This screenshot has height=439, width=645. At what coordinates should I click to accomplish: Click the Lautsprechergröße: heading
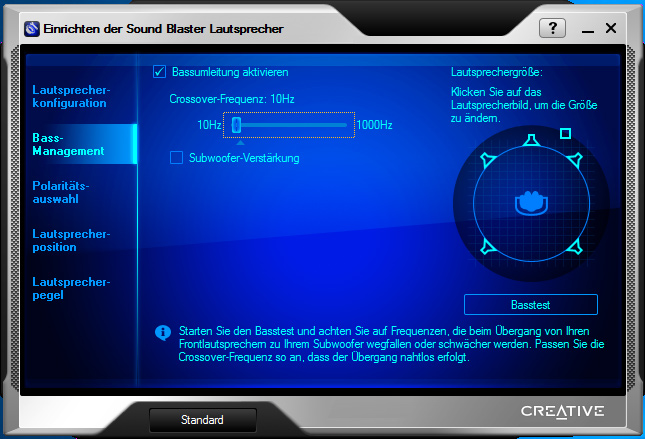(497, 72)
